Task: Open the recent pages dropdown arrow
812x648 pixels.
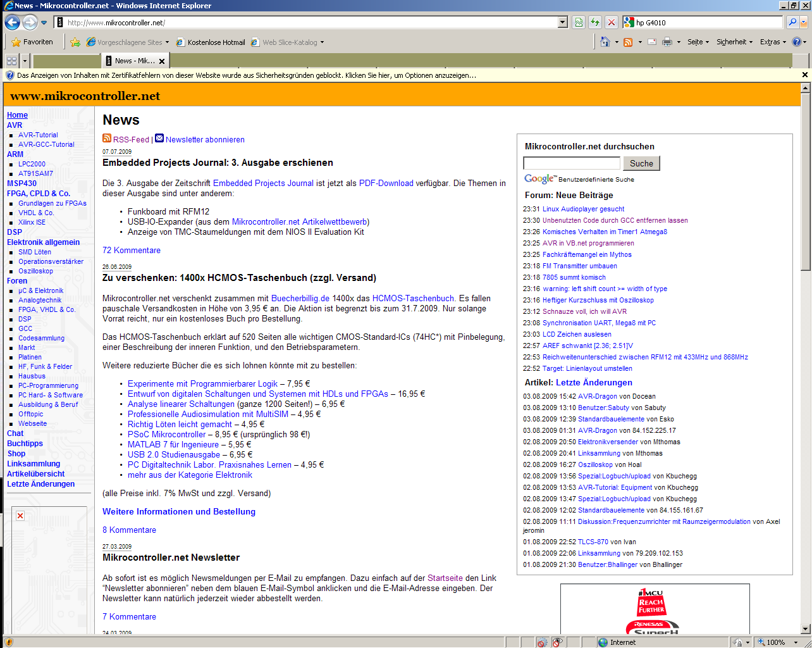Action: [x=44, y=23]
